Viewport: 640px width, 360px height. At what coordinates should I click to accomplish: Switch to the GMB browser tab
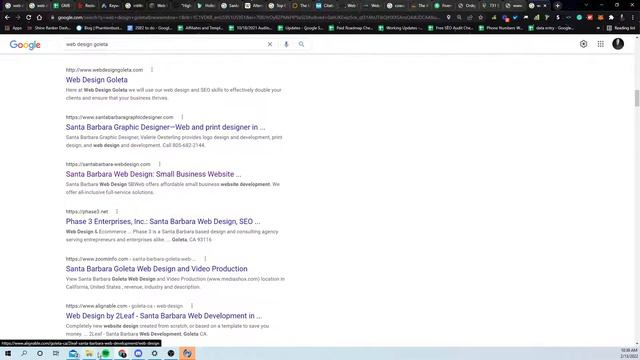tap(62, 6)
